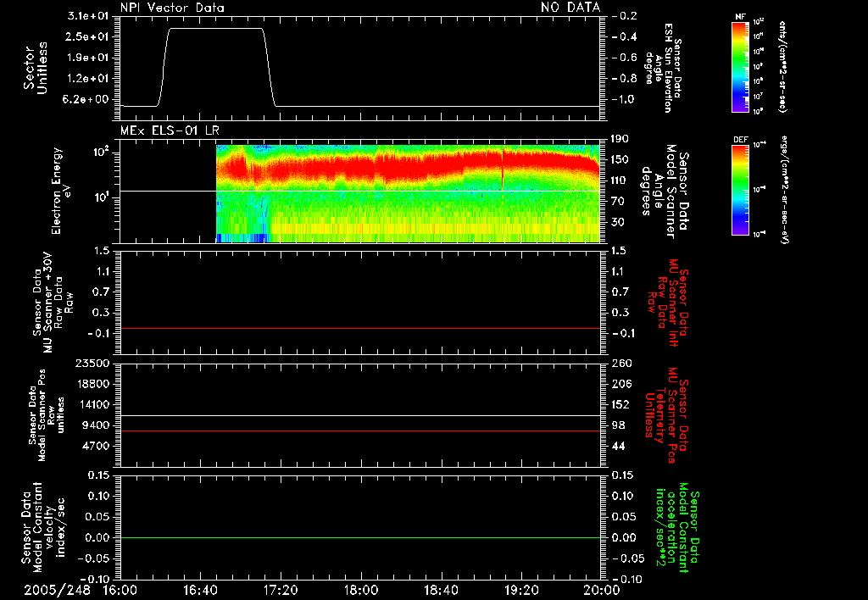Click the "NO DATA" label

(x=570, y=8)
